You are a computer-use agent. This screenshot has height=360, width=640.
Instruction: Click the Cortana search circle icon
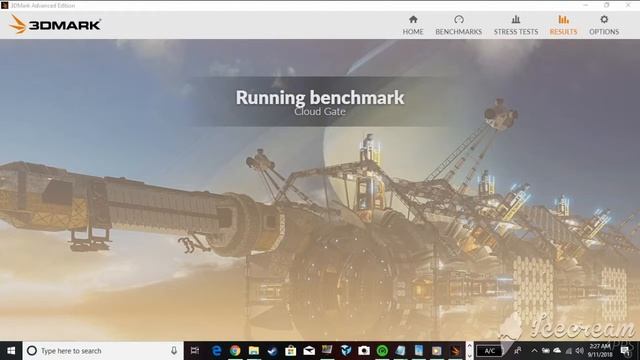click(32, 351)
